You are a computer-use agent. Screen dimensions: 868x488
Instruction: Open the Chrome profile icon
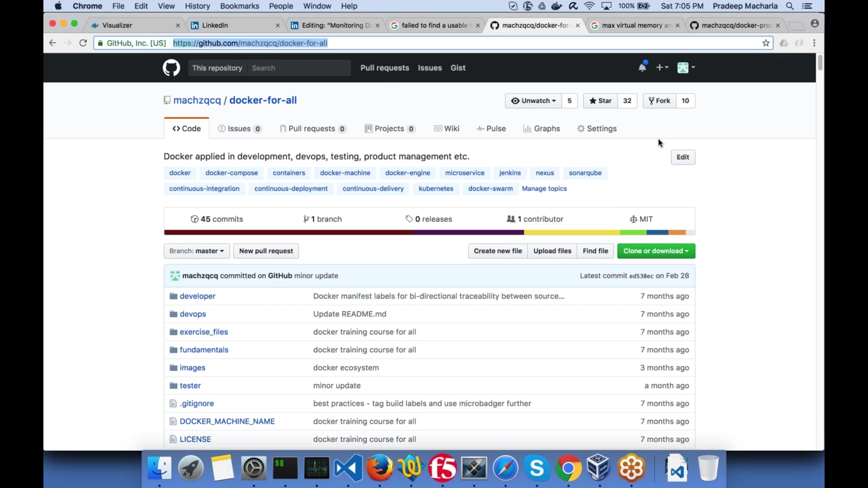point(814,24)
